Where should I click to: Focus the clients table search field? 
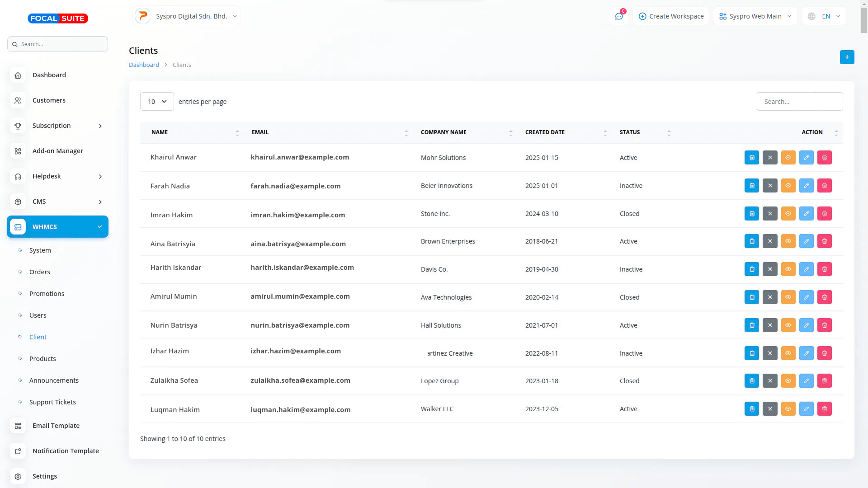[x=799, y=102]
